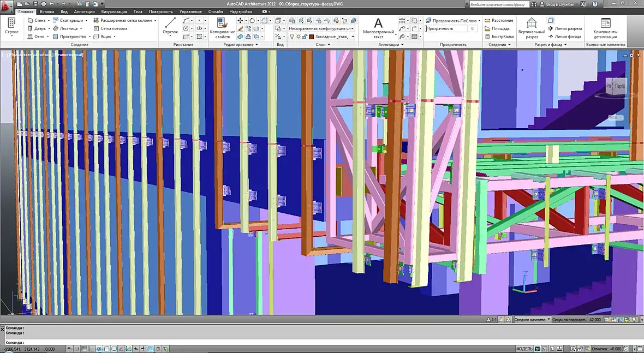The image size is (644, 353).
Task: Toggle the layer lightbulb on/off icon
Action: point(292,37)
